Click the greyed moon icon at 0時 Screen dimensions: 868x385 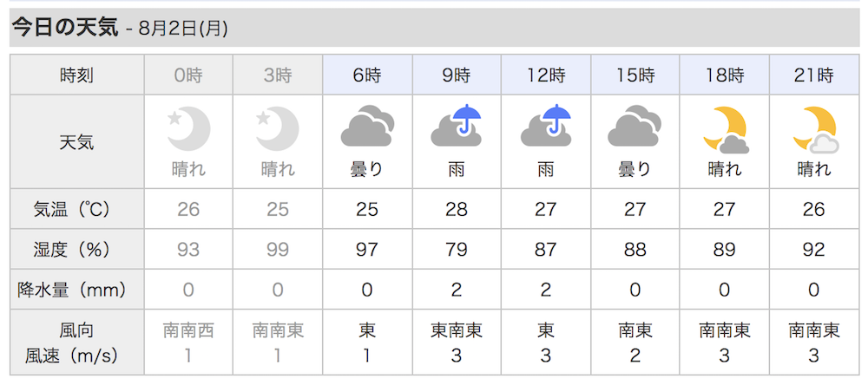(x=188, y=129)
